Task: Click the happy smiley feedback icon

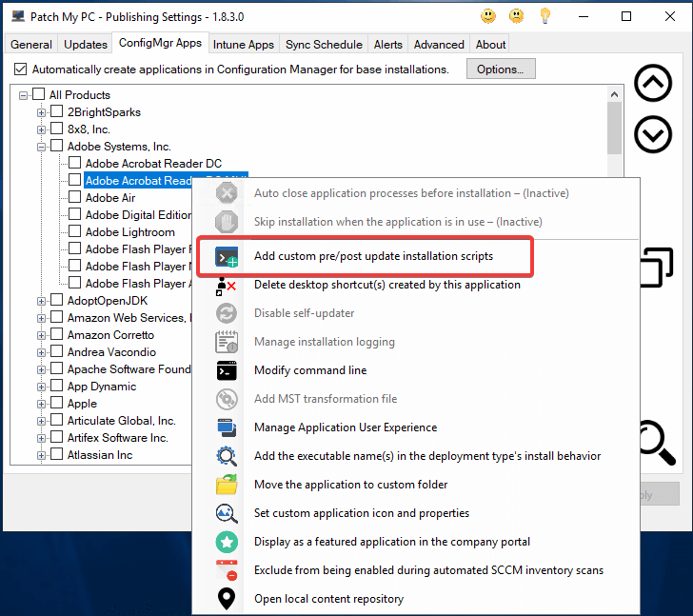Action: pos(488,17)
